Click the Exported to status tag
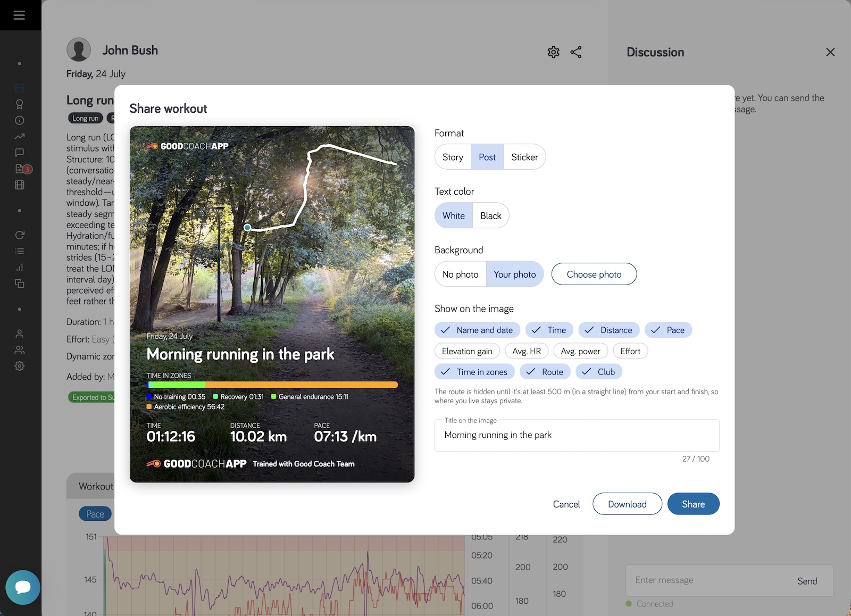851x616 pixels. (91, 397)
